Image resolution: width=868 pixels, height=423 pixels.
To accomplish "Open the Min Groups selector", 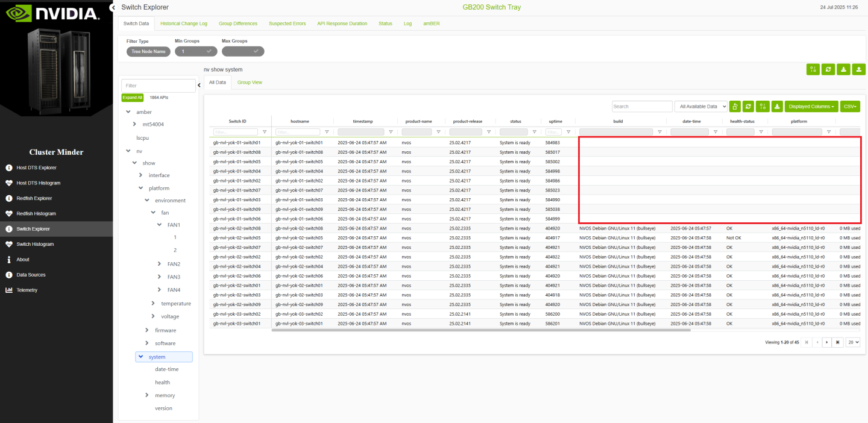I will pos(197,51).
